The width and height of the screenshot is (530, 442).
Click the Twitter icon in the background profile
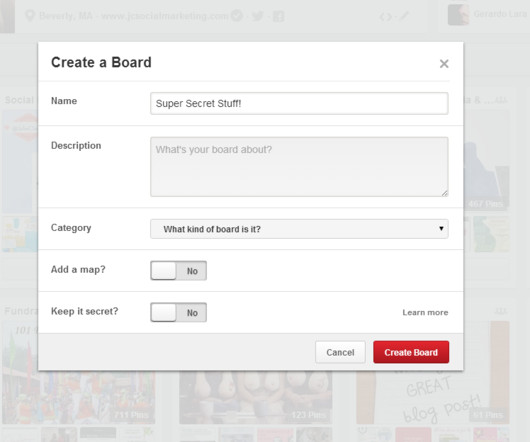258,16
